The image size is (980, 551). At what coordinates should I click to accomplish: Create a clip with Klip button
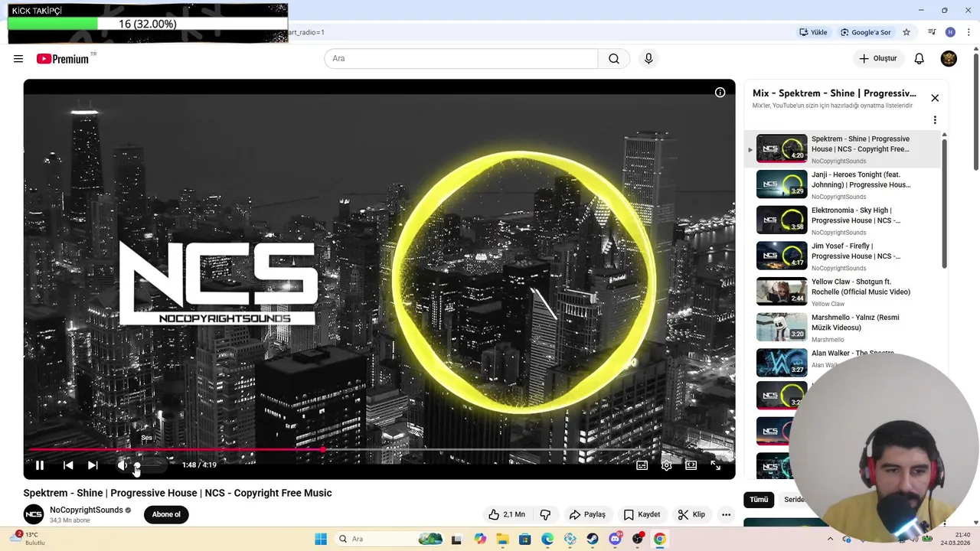[691, 514]
